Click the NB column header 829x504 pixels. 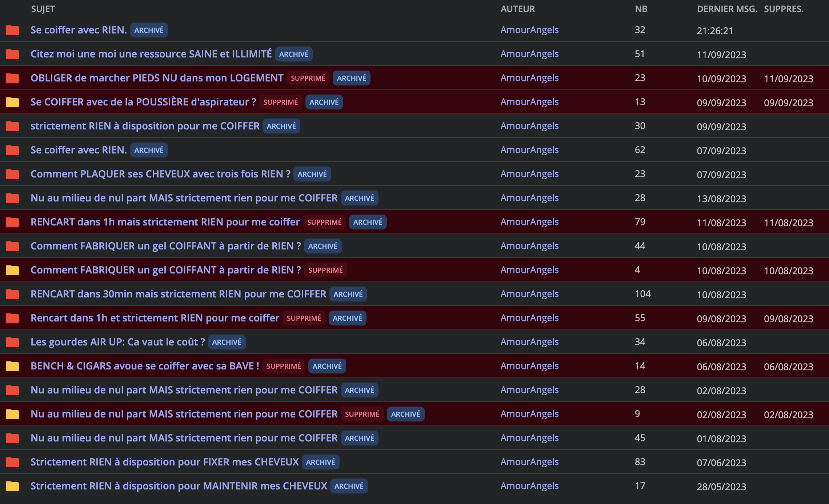tap(641, 9)
